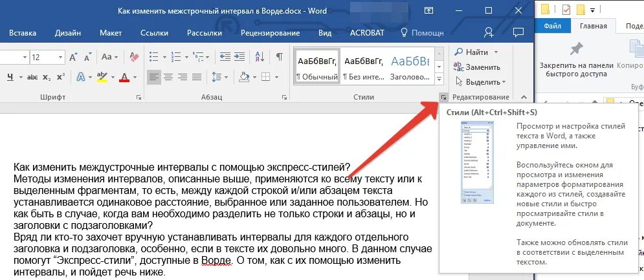
Task: Open the Рецензирование tab
Action: 271,33
